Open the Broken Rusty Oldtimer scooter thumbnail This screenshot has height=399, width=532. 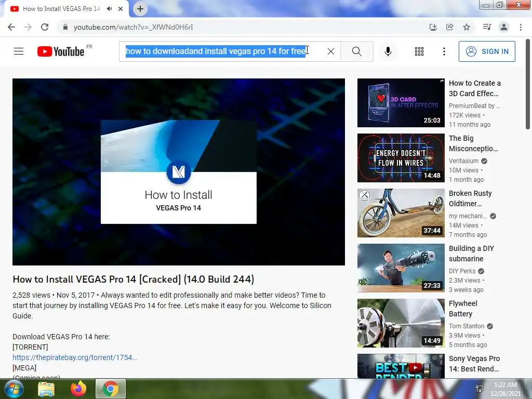click(401, 212)
